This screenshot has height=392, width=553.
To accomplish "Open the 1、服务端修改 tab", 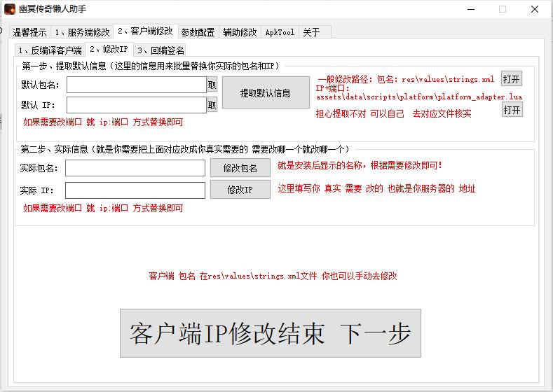I will [x=82, y=32].
